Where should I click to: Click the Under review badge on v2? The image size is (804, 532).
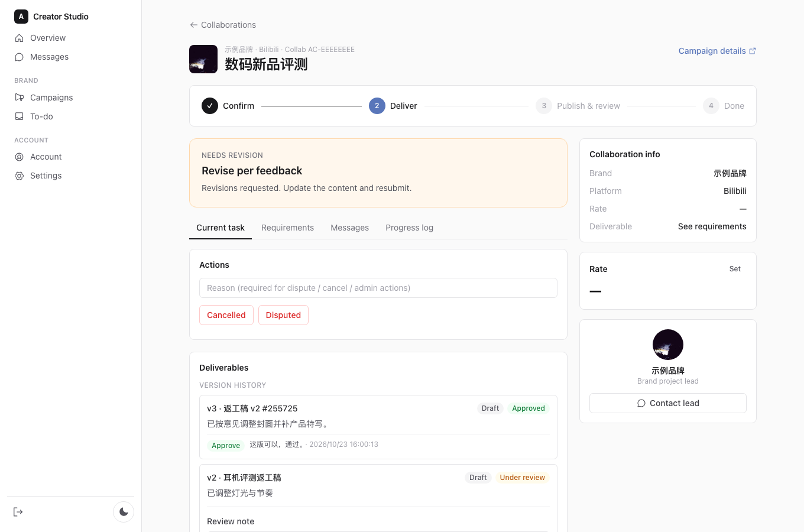pos(523,478)
